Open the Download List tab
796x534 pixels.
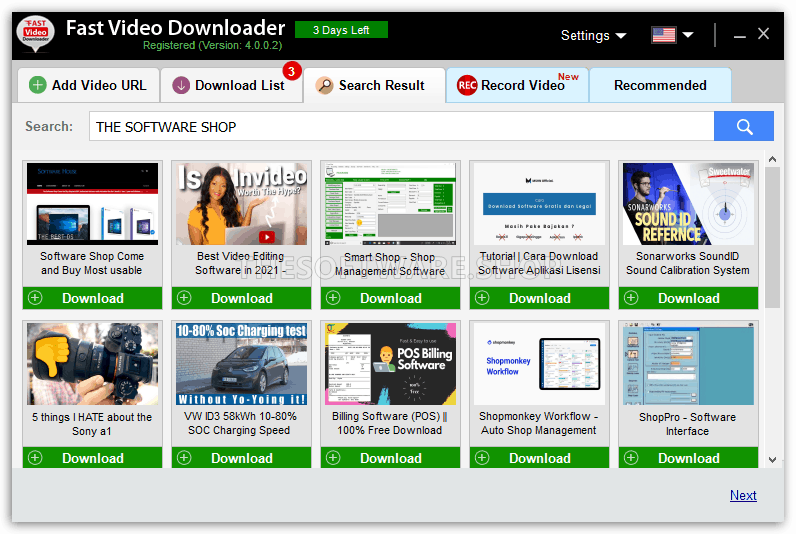231,85
